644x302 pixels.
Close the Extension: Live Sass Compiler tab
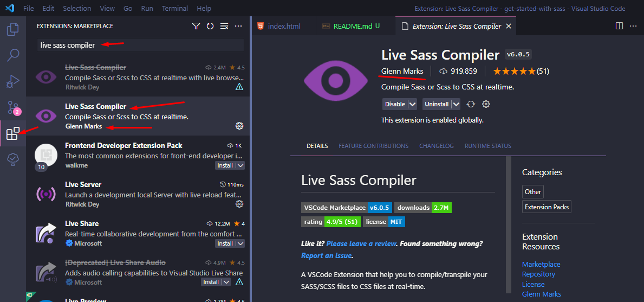(508, 27)
